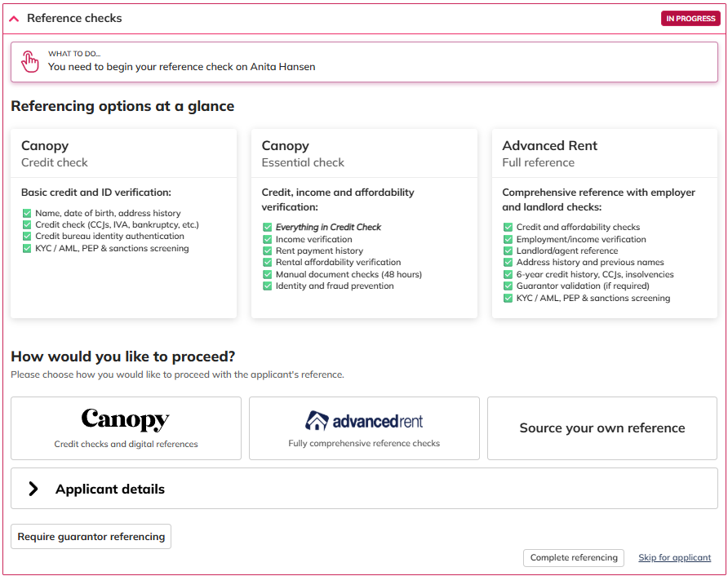
Task: Click checkbox for Name, date of birth, address history
Action: click(x=27, y=213)
